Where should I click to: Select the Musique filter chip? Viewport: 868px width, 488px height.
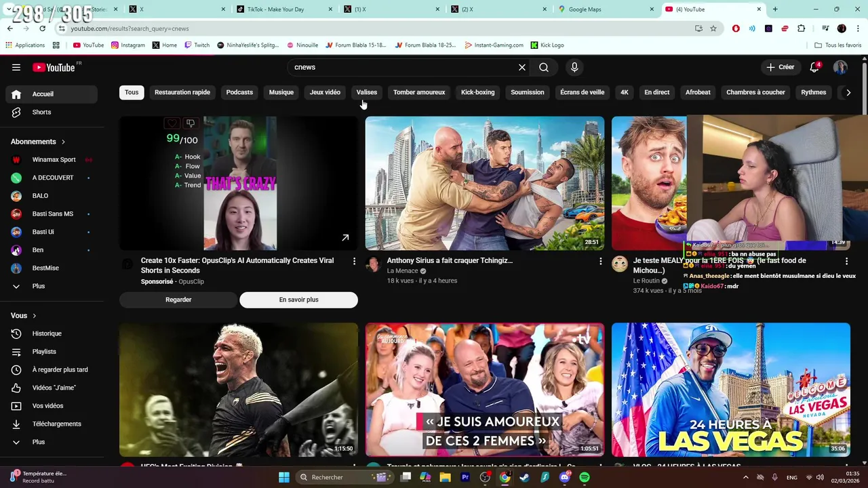pos(281,92)
